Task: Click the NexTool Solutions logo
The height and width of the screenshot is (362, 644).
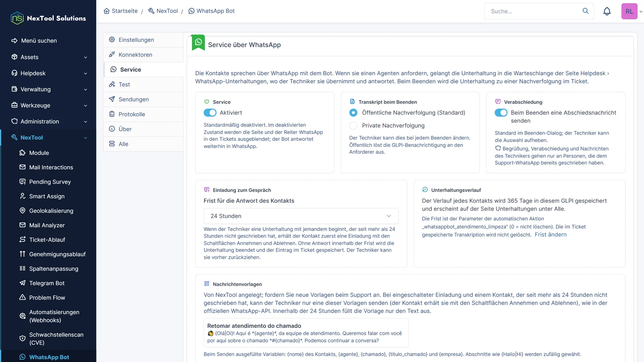Action: click(x=48, y=18)
